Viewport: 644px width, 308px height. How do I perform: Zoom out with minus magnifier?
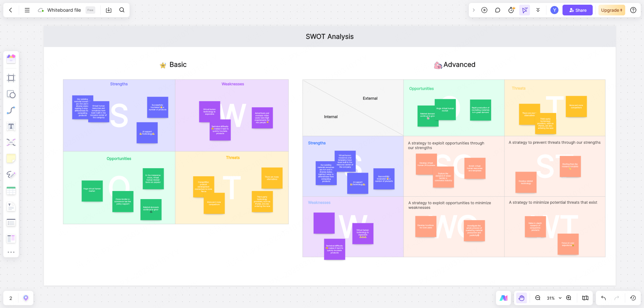click(538, 298)
